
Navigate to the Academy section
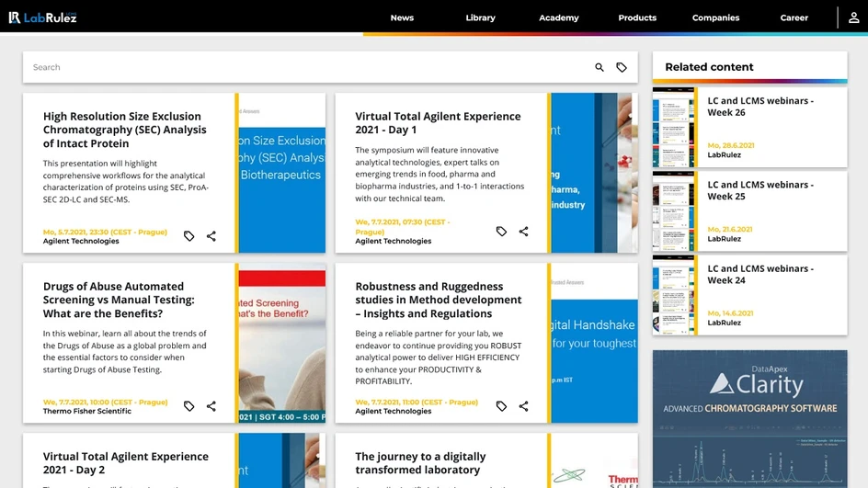tap(558, 17)
